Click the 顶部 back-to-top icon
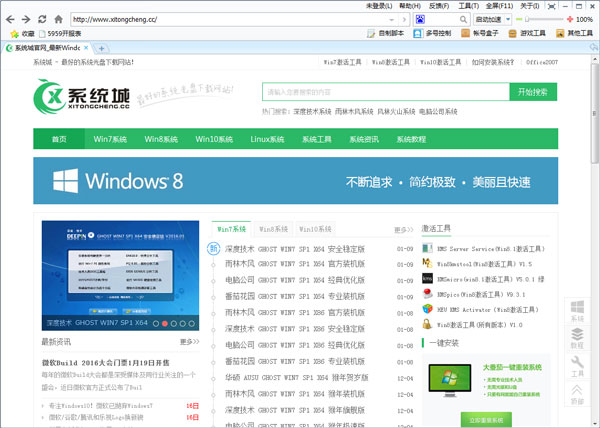The height and width of the screenshot is (428, 600). coord(577,390)
